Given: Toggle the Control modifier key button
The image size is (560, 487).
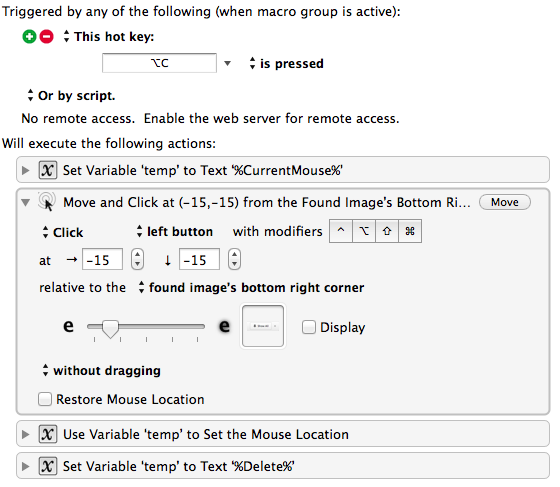Looking at the screenshot, I should click(341, 231).
